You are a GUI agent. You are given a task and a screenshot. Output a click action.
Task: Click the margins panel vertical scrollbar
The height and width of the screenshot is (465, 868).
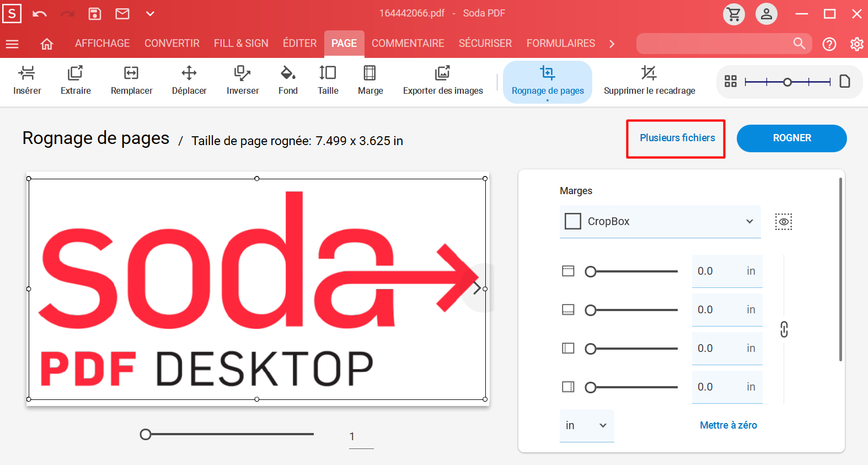[840, 269]
